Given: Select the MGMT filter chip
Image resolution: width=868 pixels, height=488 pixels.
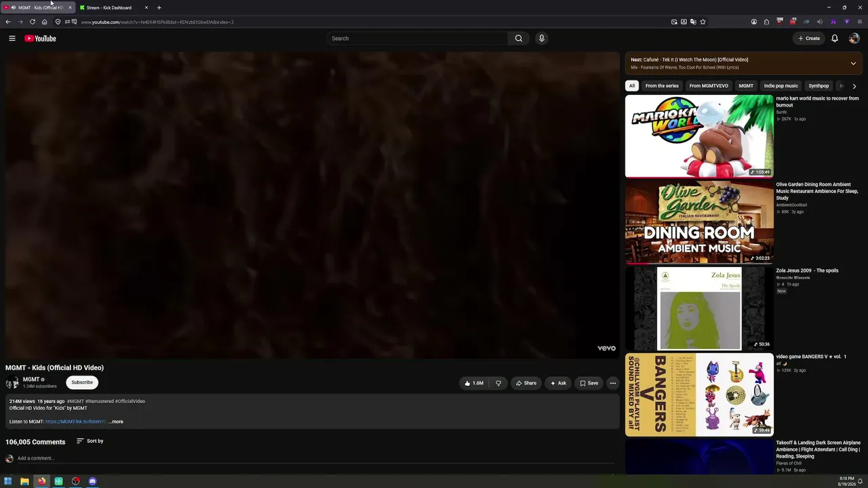Looking at the screenshot, I should (x=746, y=86).
